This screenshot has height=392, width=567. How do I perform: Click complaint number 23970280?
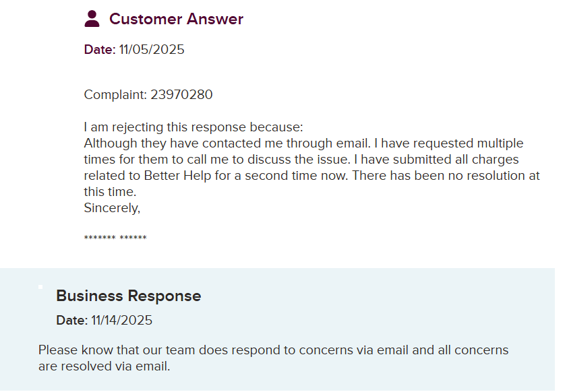coord(181,95)
